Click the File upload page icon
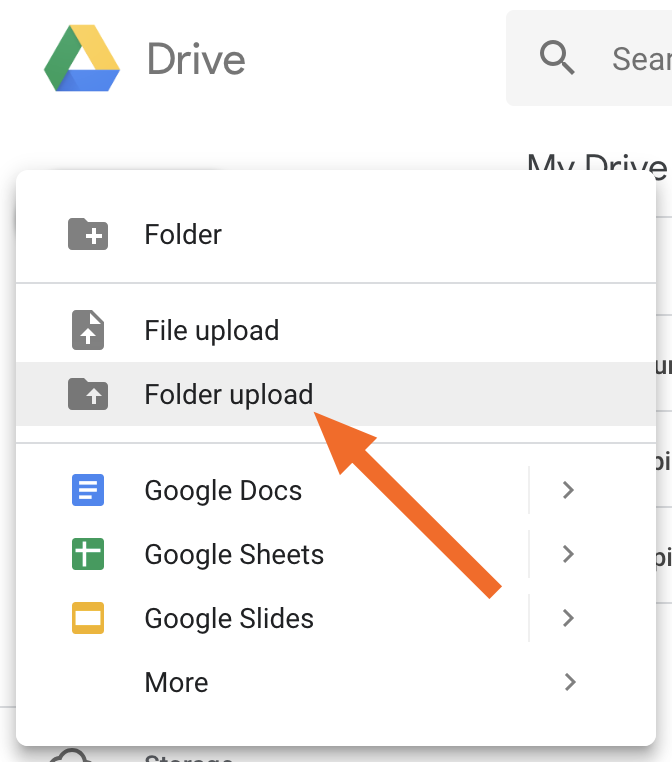Screen dimensions: 672x762 (x=88, y=330)
